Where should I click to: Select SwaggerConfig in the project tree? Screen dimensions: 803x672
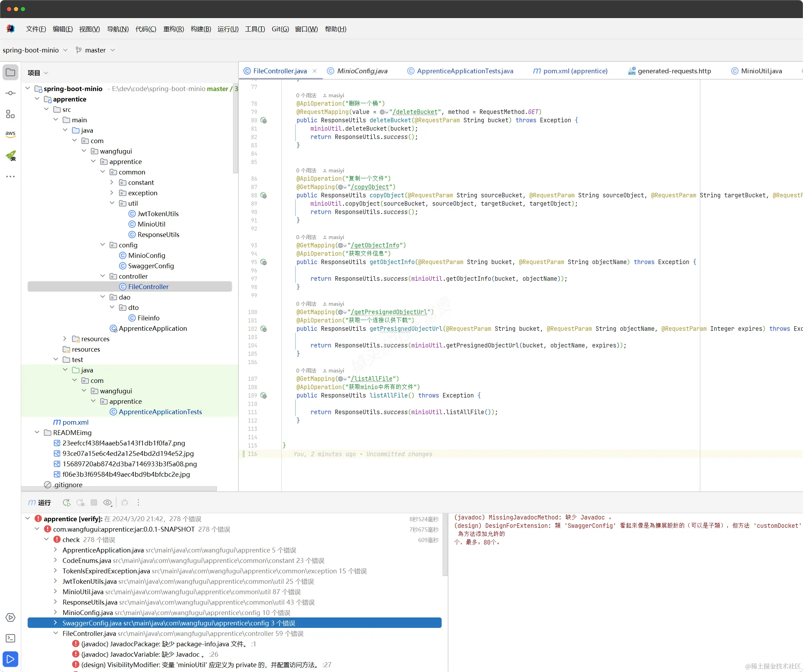coord(151,266)
